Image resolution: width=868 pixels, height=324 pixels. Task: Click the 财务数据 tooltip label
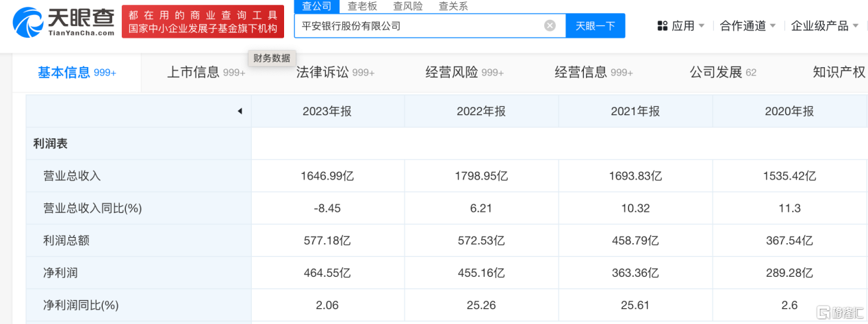tap(272, 58)
